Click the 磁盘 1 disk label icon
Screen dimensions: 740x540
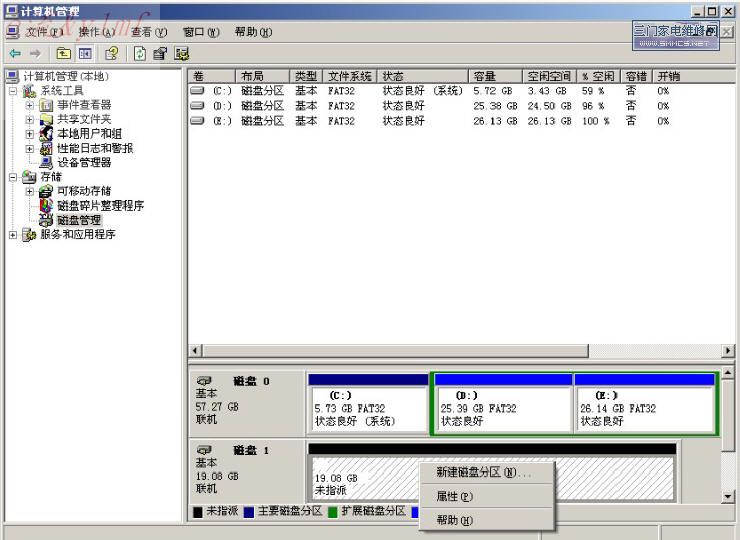(x=205, y=450)
